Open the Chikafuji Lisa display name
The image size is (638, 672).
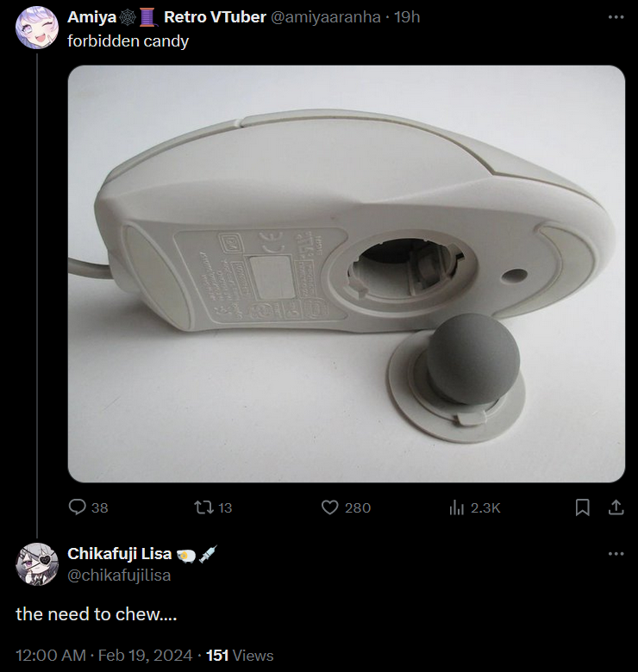click(119, 554)
